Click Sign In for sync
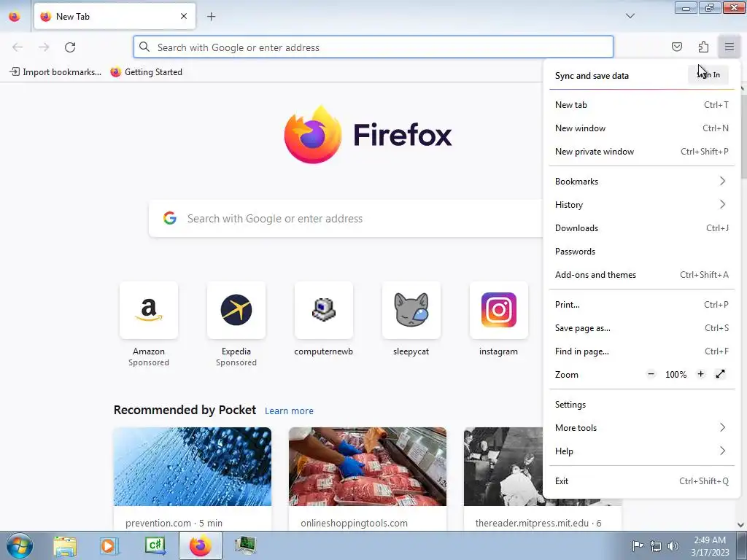 [x=708, y=75]
